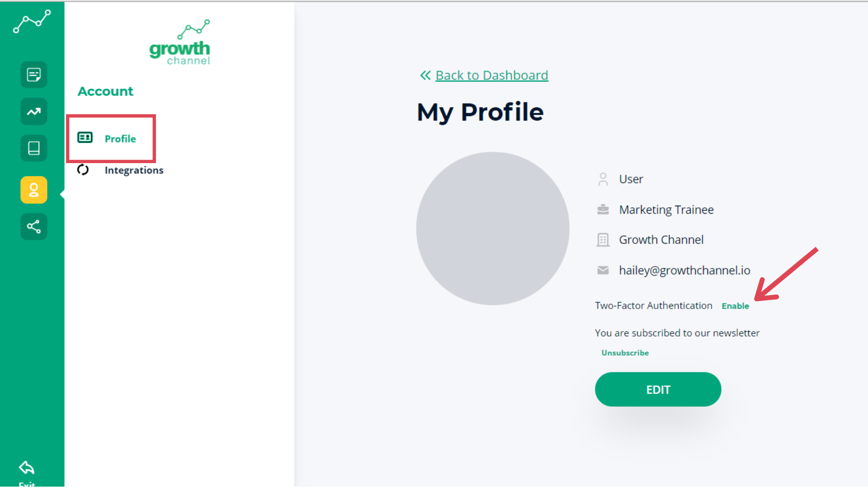Click the Profile ID card icon

pos(85,137)
